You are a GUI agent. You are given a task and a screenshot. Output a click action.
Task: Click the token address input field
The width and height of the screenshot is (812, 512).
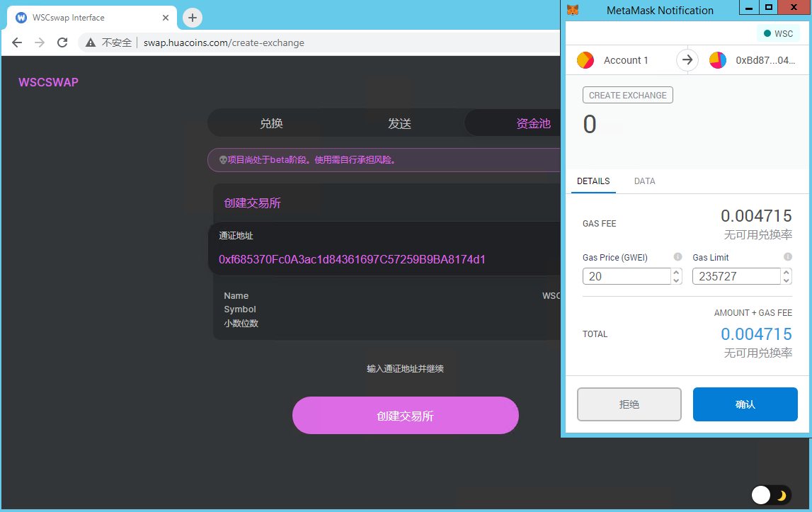click(352, 259)
